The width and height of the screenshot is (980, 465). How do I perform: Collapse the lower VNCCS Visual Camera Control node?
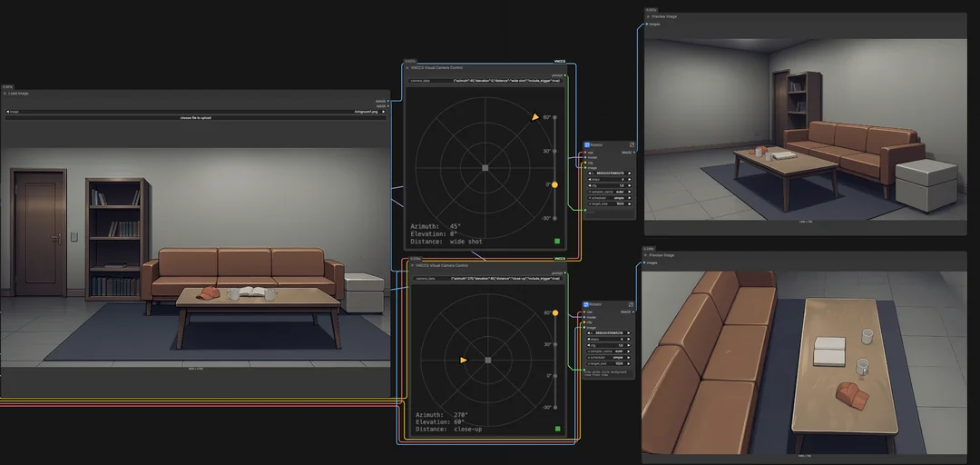[x=413, y=265]
